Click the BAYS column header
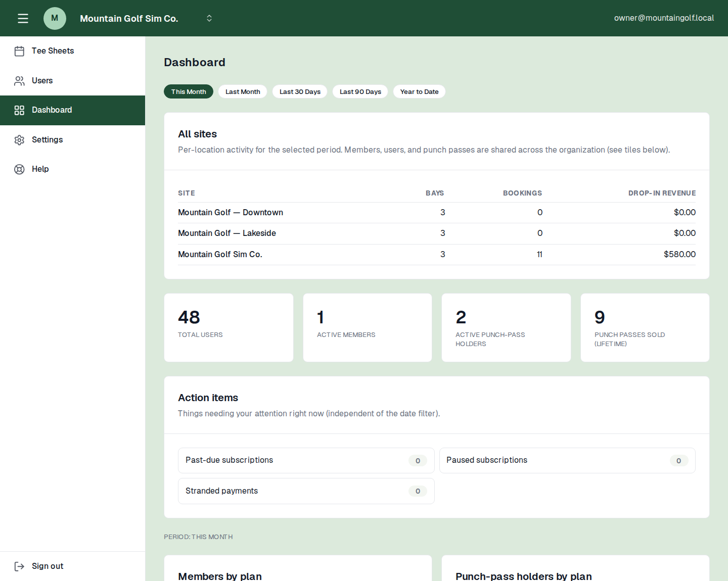This screenshot has width=728, height=581. (x=435, y=193)
